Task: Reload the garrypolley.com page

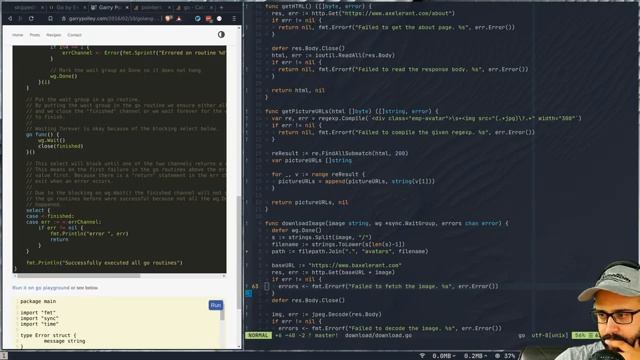Action: pos(31,19)
